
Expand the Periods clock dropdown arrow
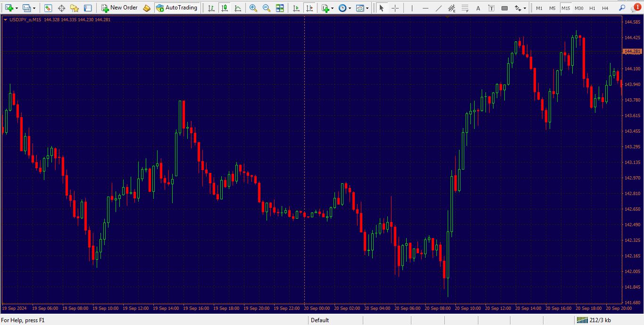pos(350,8)
